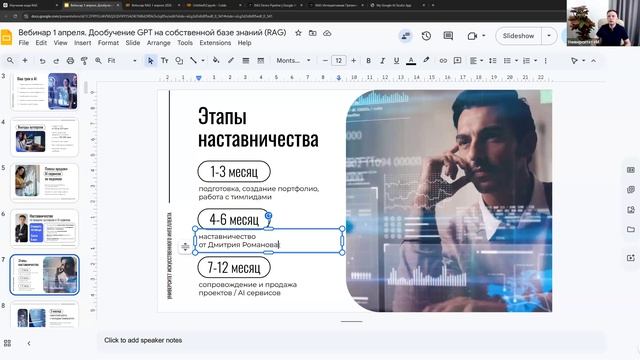Screen dimensions: 640x360
Task: Print the presentation
Action: [70, 60]
